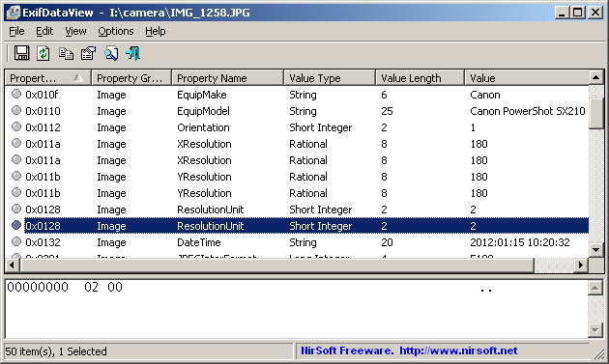Open the Edit menu
This screenshot has height=364, width=609.
coord(44,31)
